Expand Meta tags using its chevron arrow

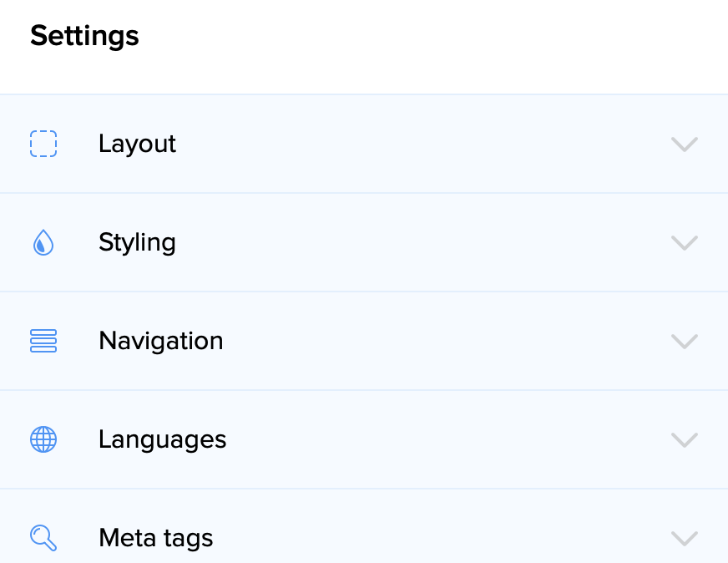coord(684,538)
